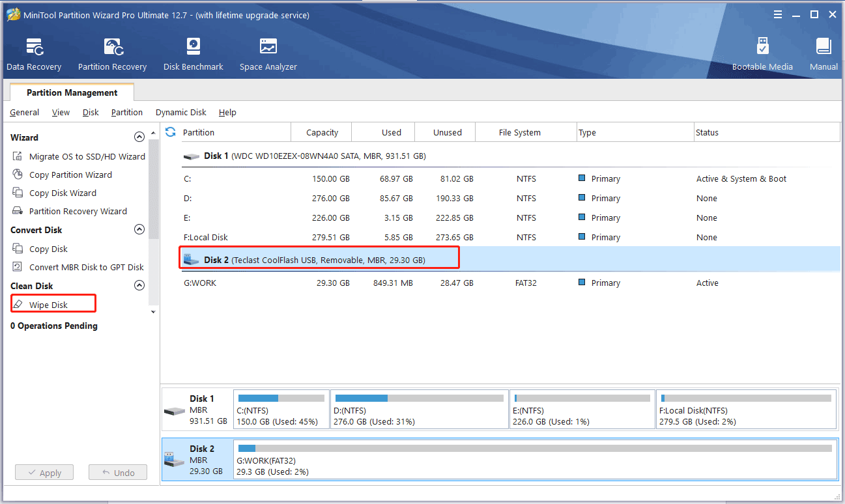Click Disk 2 drive icon in disk map

[x=175, y=460]
